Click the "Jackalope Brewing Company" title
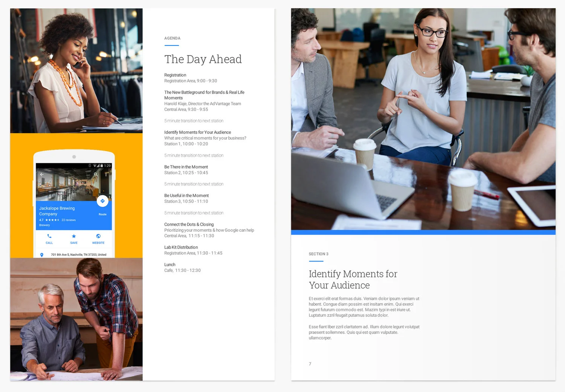The image size is (565, 392). [x=57, y=211]
